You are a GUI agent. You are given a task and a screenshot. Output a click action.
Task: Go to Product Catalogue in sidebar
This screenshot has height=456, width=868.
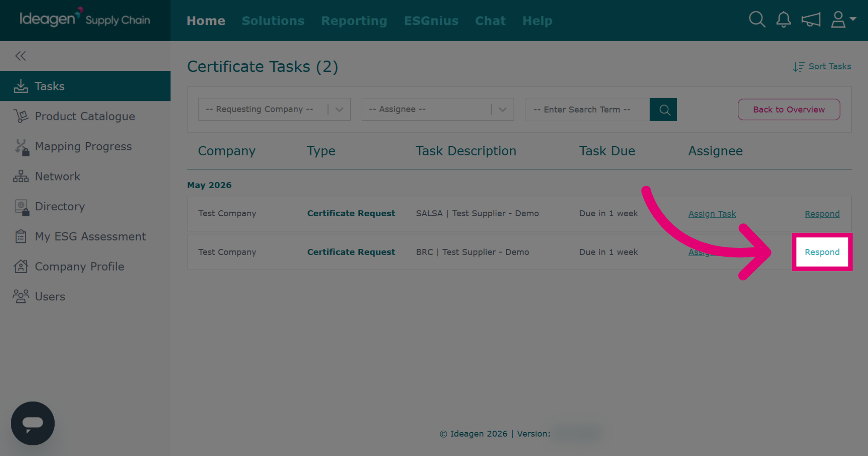point(85,116)
